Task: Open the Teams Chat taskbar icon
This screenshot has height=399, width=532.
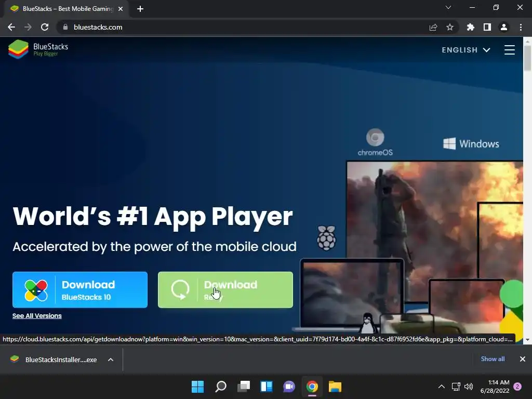Action: pyautogui.click(x=289, y=387)
